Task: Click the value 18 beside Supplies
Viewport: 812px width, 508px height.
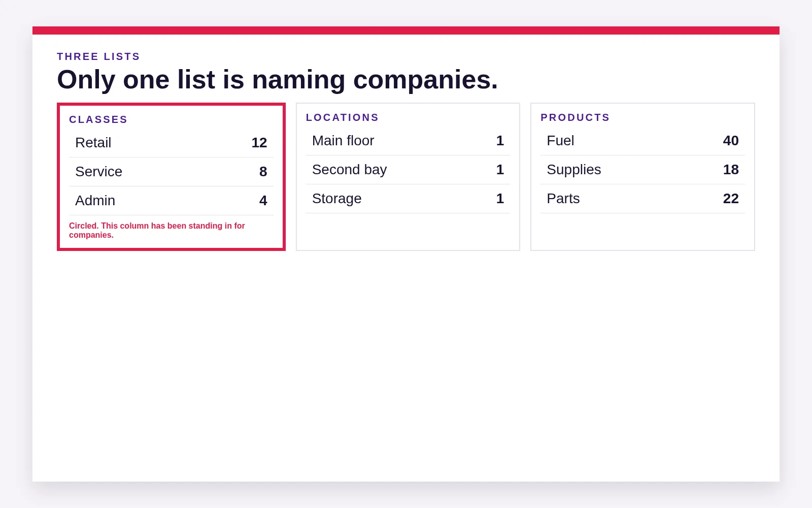Action: [x=731, y=170]
